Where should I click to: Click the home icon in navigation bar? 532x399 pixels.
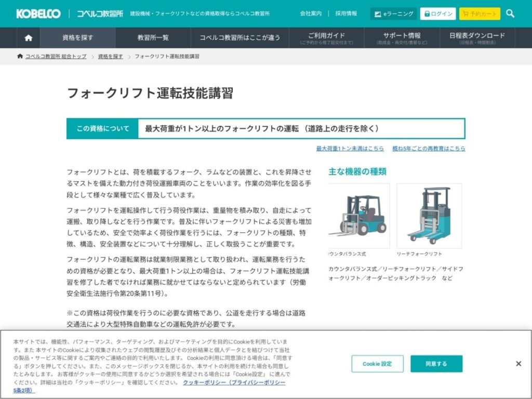[x=29, y=37]
